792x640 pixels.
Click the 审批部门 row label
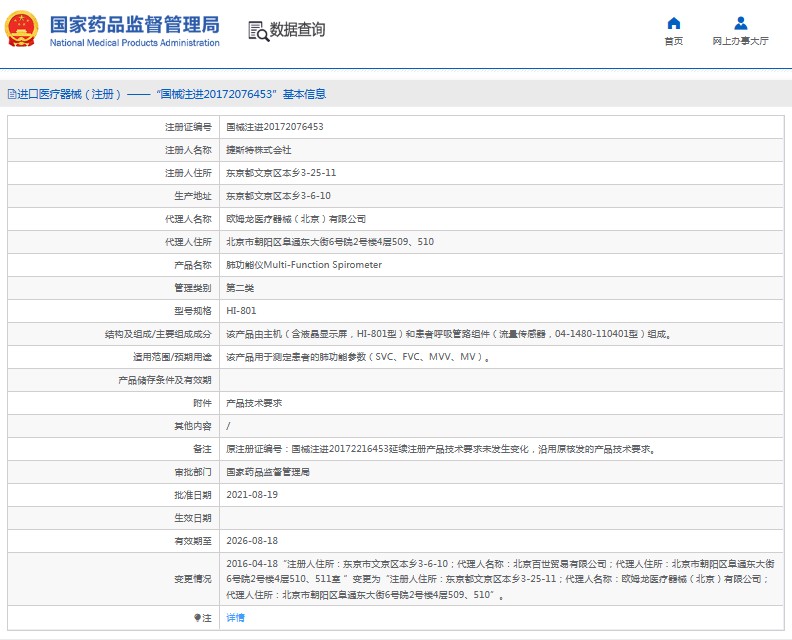coord(193,472)
